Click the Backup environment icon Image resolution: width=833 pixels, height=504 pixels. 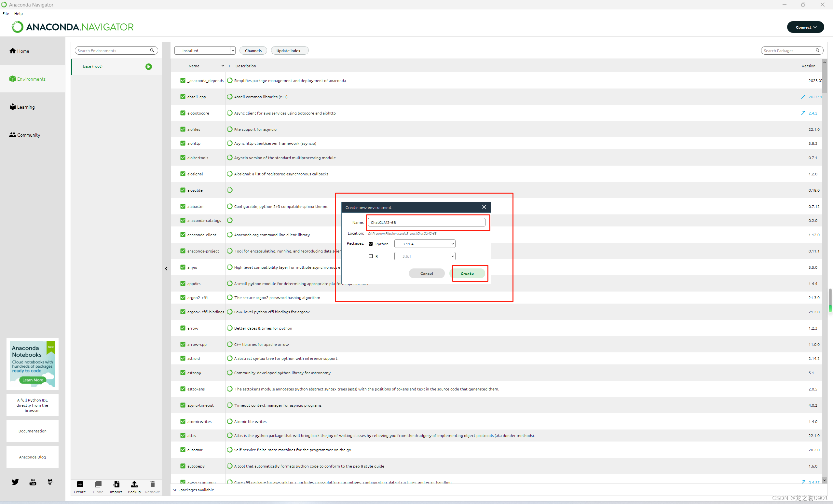click(134, 484)
